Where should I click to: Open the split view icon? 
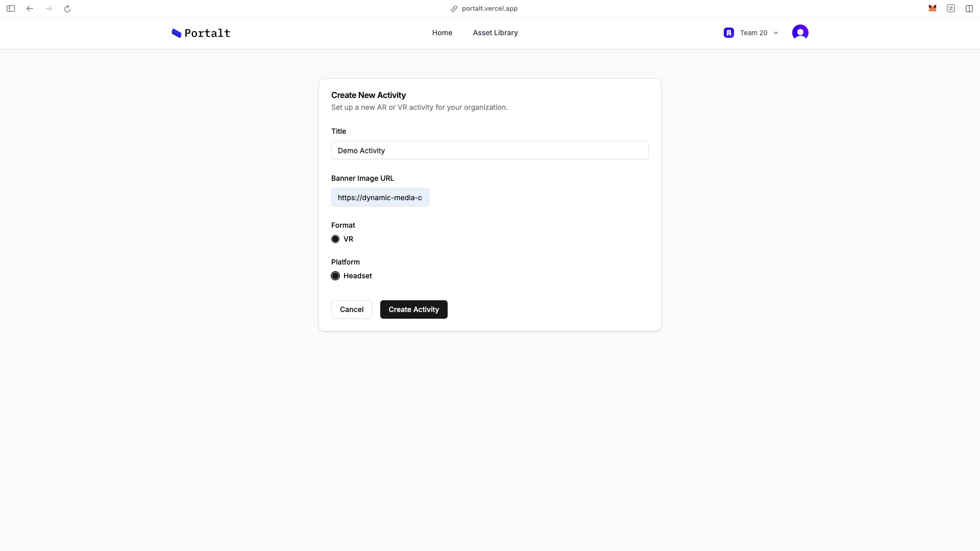[969, 9]
